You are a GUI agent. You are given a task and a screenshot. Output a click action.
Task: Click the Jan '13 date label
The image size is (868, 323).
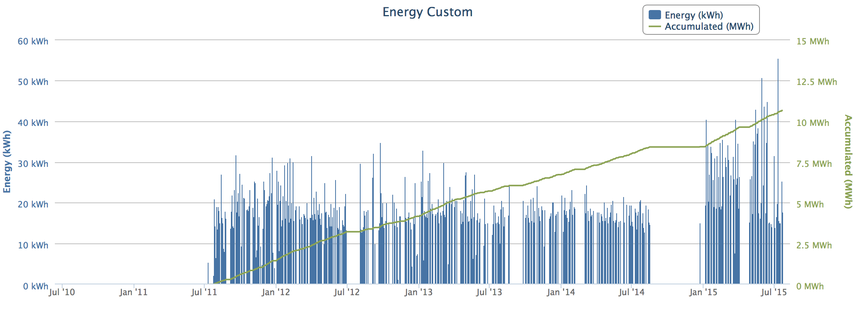click(419, 292)
